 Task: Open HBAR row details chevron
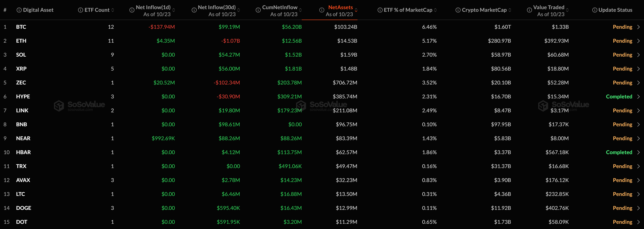[x=638, y=153]
